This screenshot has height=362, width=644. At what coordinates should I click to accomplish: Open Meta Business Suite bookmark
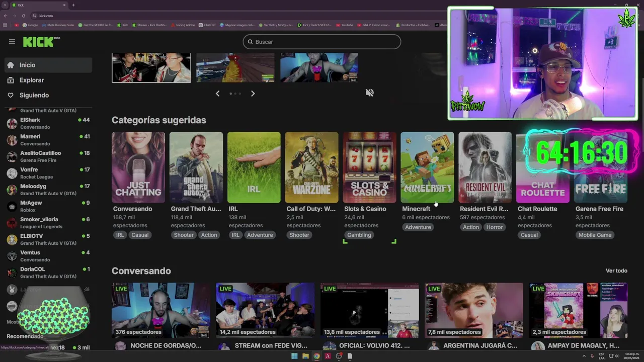click(x=58, y=25)
